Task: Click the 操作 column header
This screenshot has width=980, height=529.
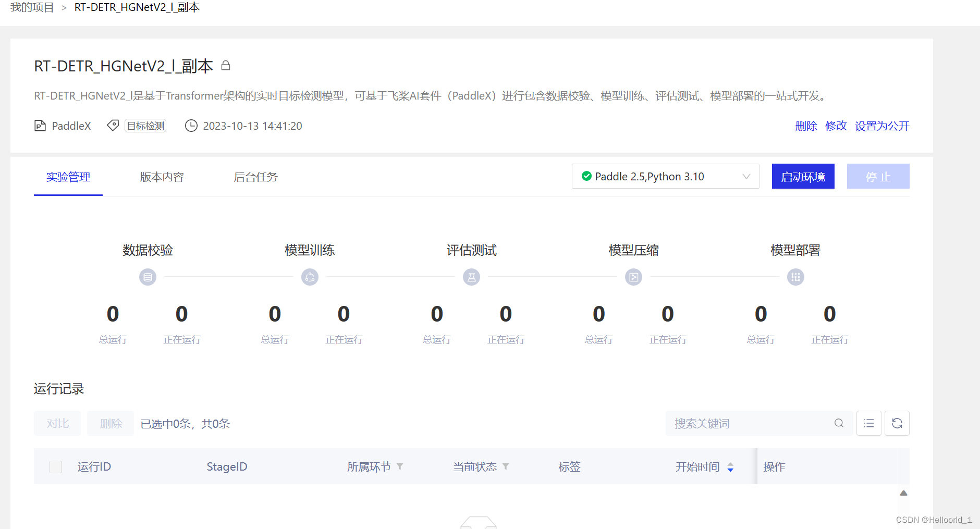Action: click(x=774, y=466)
